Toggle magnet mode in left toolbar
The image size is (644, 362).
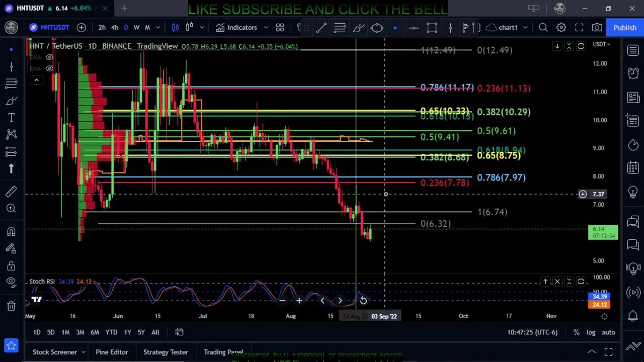11,232
